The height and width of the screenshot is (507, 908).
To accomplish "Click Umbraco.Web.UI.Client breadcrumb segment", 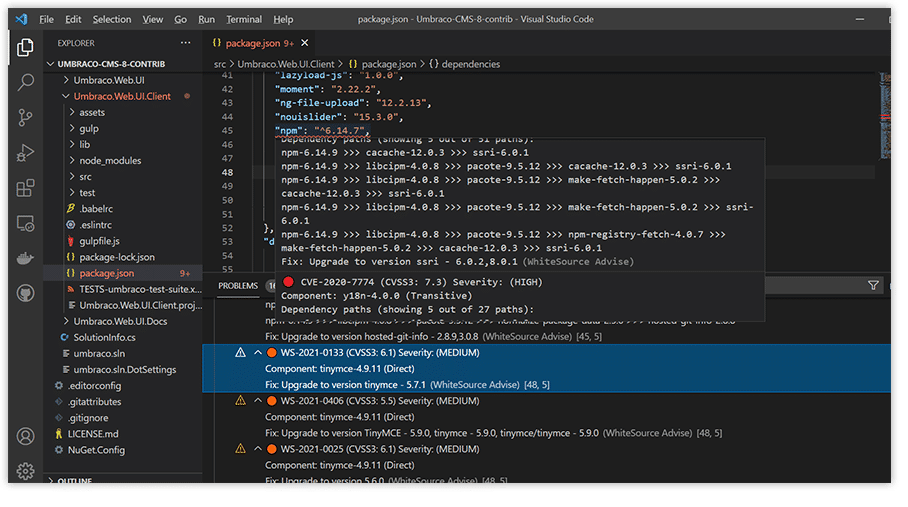I will (285, 64).
